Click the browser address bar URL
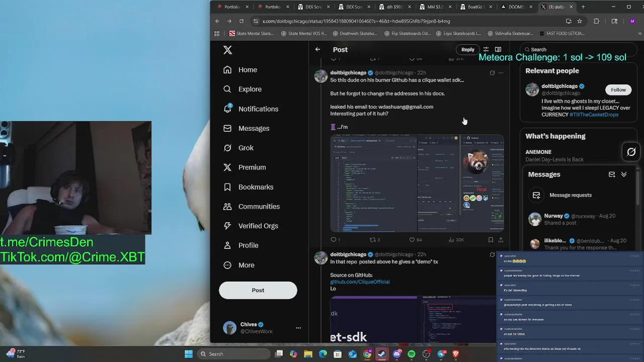The image size is (644, 362). tap(356, 21)
